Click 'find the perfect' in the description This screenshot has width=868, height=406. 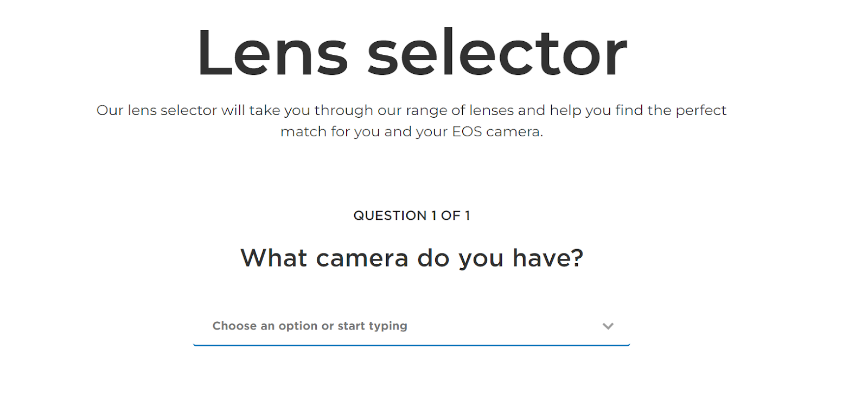[671, 110]
